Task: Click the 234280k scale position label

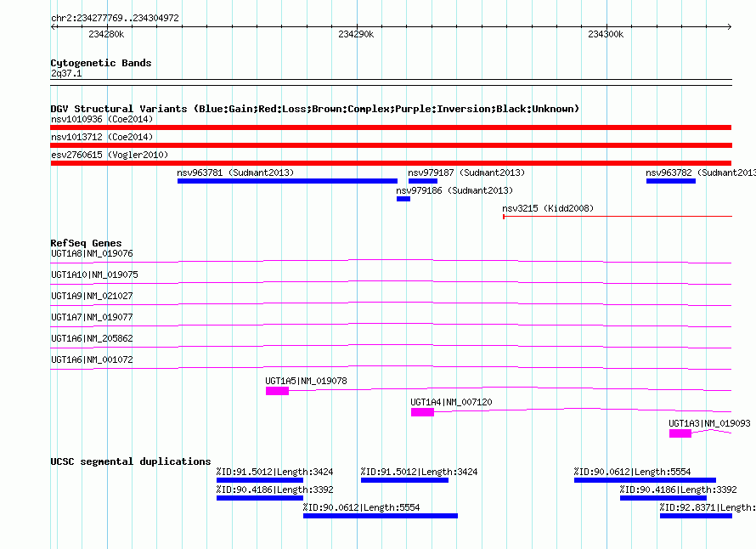Action: (106, 34)
